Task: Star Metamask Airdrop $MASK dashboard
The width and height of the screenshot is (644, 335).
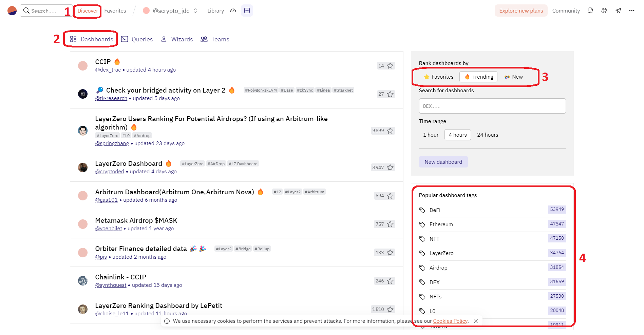Action: coord(390,224)
